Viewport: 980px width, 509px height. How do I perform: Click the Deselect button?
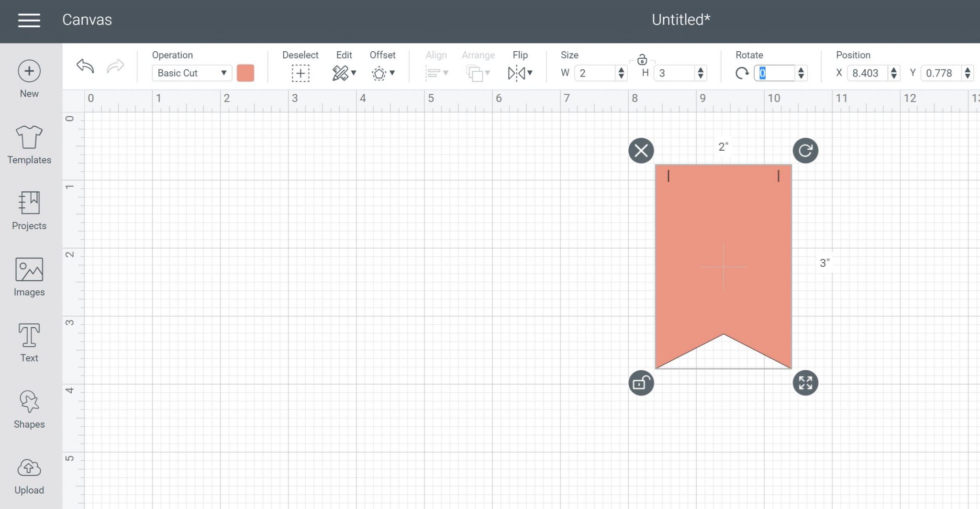coord(301,73)
